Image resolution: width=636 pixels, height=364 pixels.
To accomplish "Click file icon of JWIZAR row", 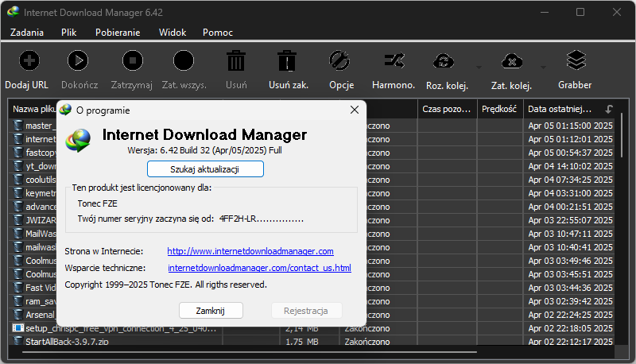I will (17, 220).
